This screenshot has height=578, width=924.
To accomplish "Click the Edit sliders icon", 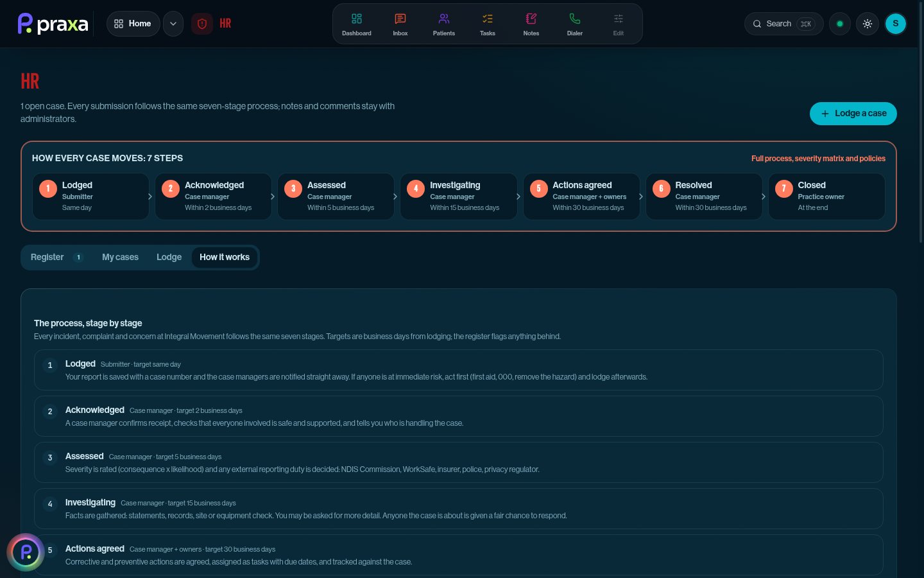I will tap(619, 19).
